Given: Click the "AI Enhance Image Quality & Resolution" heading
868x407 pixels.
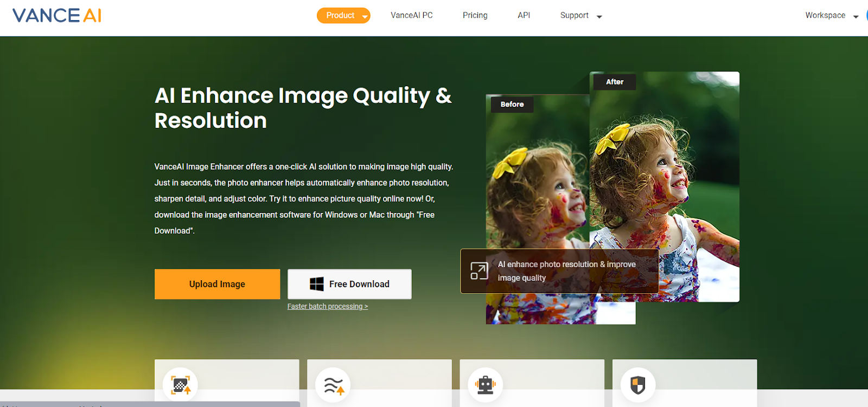Looking at the screenshot, I should coord(303,108).
